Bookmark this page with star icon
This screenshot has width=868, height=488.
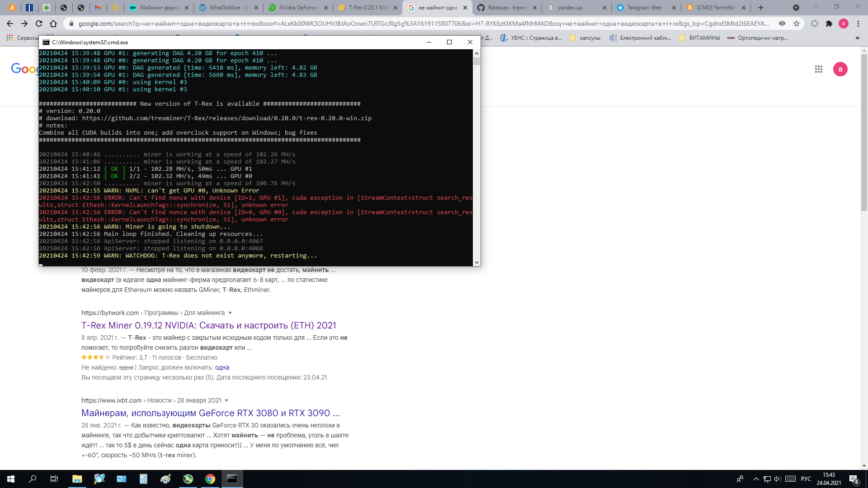click(x=797, y=23)
